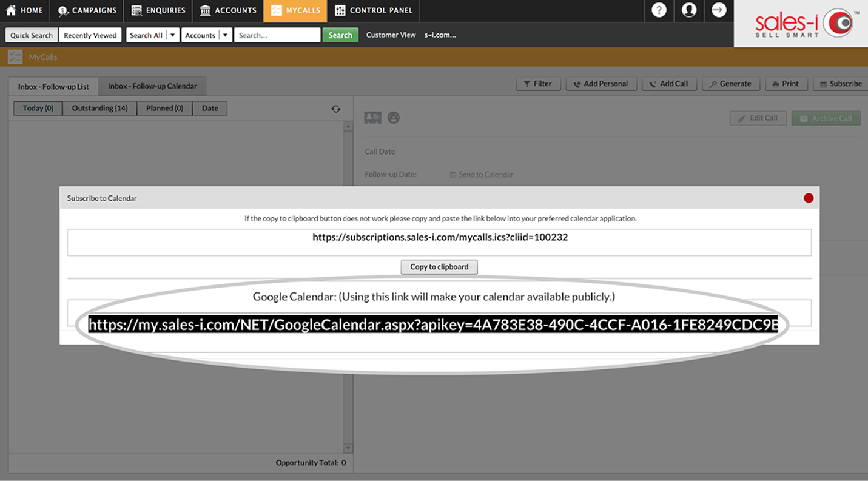This screenshot has height=481, width=868.
Task: Select the Date filter tab
Action: coord(210,109)
